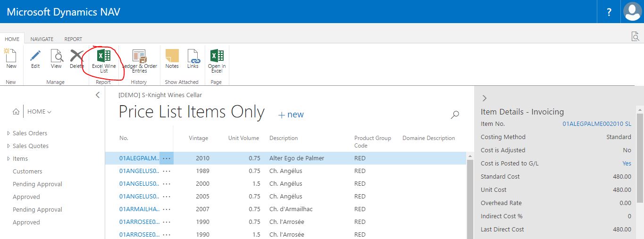Open the 1989 01ANGELUS item link
This screenshot has width=644, height=239.
[x=139, y=171]
